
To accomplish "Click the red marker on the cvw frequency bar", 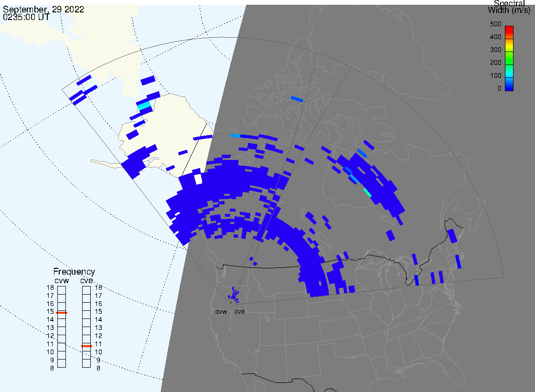I will click(62, 313).
